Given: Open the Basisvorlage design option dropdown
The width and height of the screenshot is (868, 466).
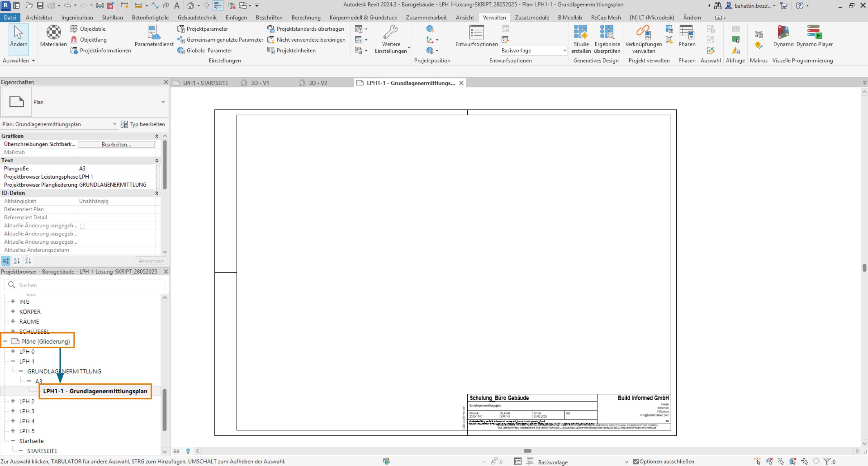Looking at the screenshot, I should point(534,51).
